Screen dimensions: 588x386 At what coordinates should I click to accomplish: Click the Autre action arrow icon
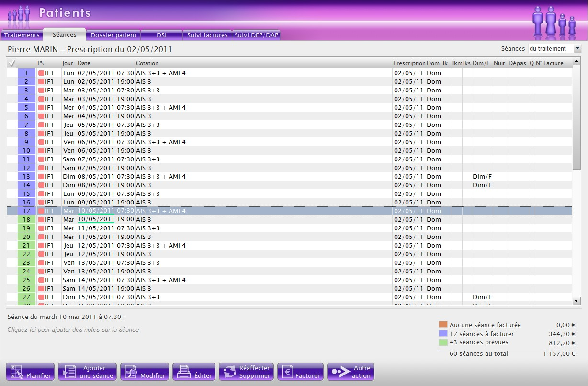339,372
